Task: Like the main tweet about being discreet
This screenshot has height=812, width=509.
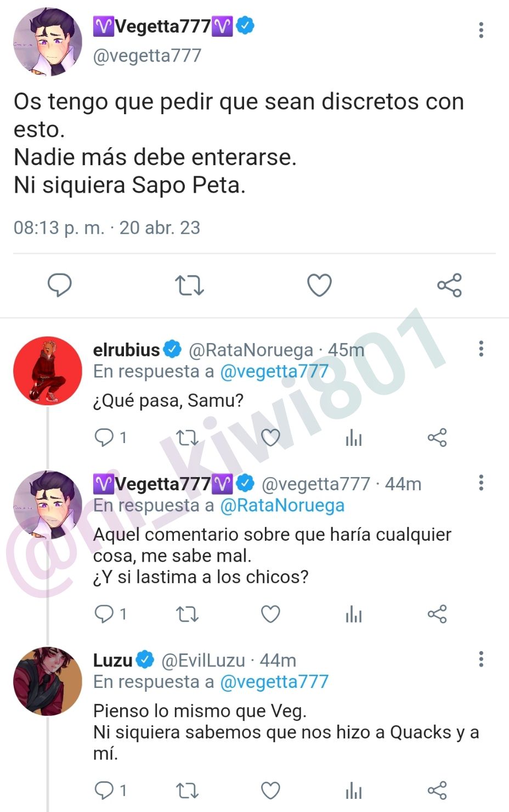Action: pos(319,285)
